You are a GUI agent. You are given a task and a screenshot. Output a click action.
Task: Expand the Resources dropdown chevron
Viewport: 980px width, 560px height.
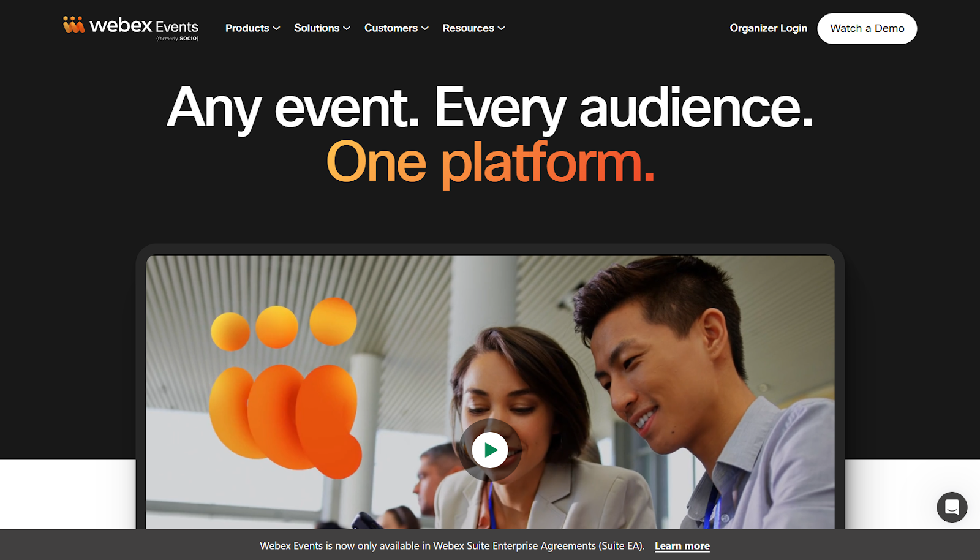coord(500,28)
